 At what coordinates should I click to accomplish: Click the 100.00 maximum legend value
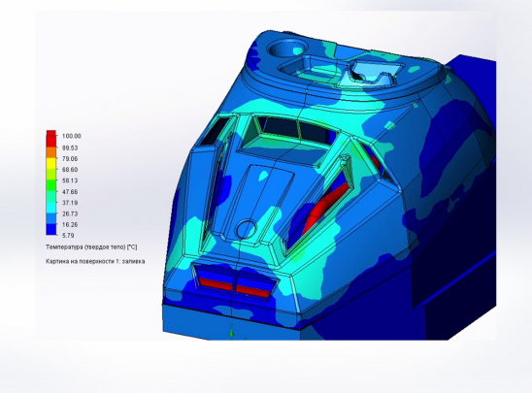[x=71, y=136]
